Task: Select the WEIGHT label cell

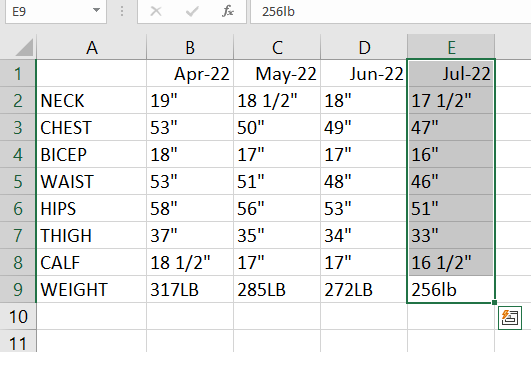Action: tap(91, 289)
